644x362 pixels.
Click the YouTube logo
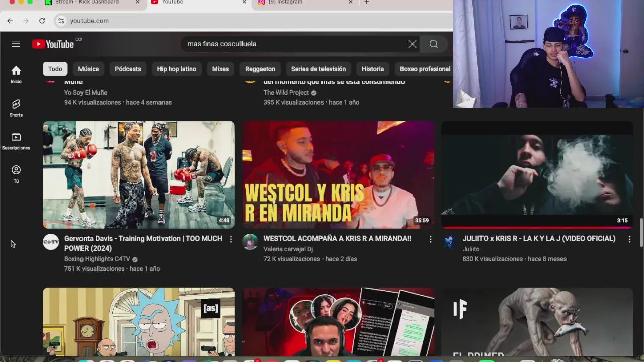click(53, 44)
